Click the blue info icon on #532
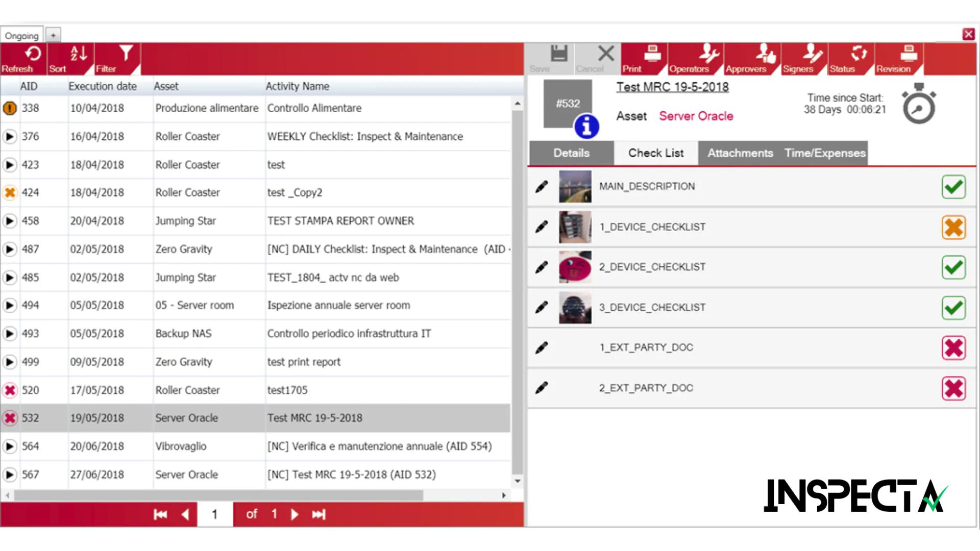Viewport: 980px width, 551px height. click(586, 127)
